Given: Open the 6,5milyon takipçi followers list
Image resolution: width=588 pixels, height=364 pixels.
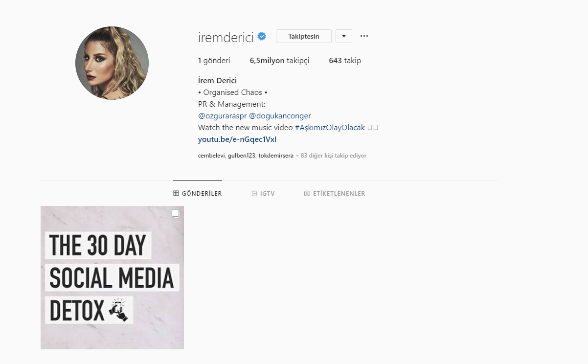Looking at the screenshot, I should pos(279,61).
